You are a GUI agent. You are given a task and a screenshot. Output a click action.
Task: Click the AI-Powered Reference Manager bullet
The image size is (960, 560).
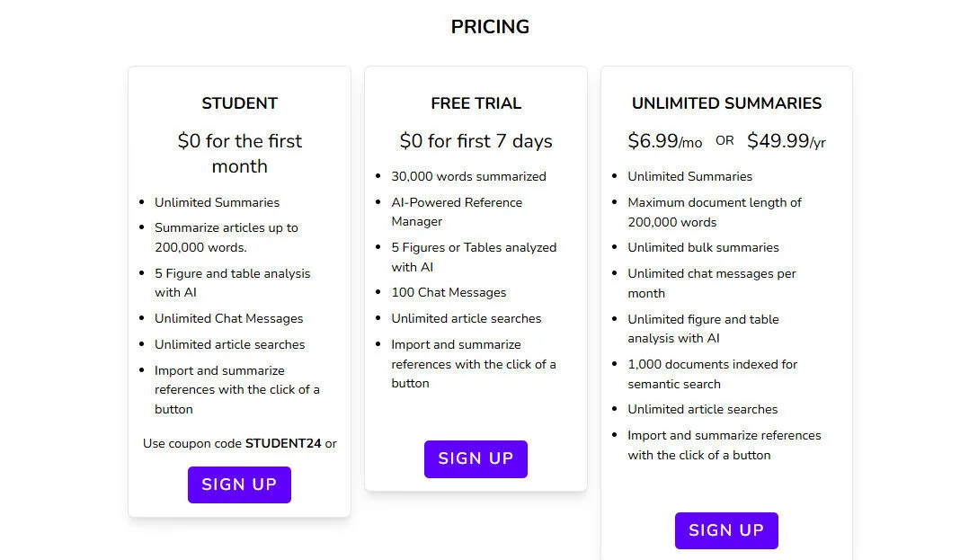[457, 211]
